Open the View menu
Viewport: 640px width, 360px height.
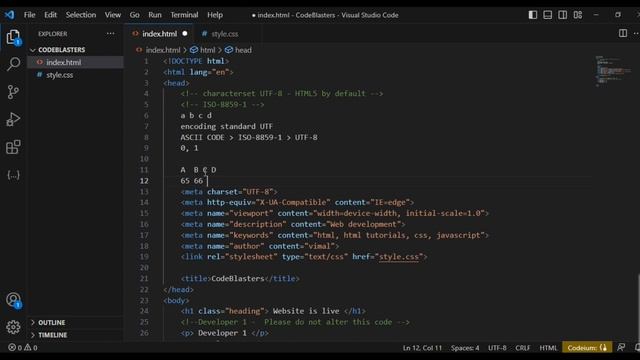point(113,15)
